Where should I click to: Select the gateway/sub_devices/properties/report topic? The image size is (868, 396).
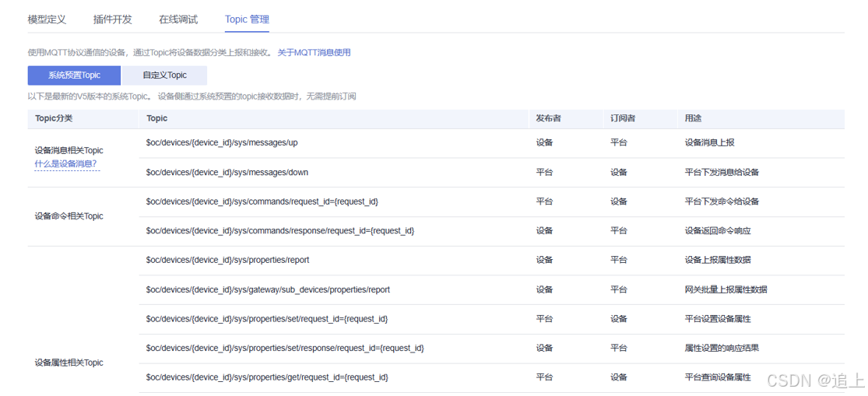pos(268,289)
